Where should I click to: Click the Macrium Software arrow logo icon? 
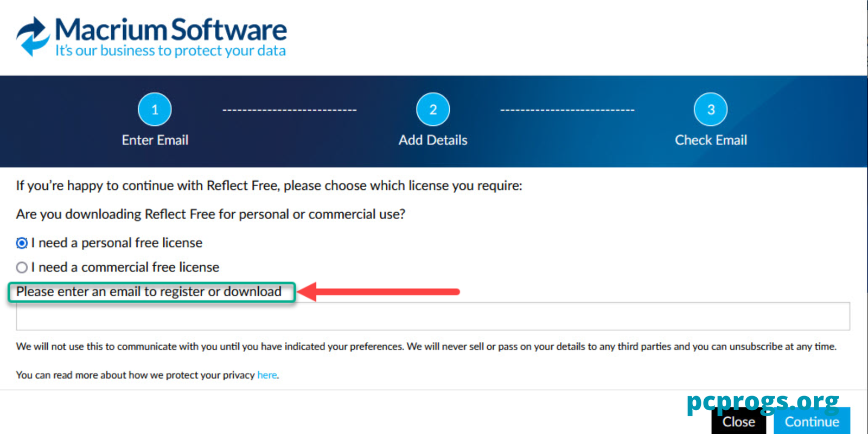coord(33,36)
